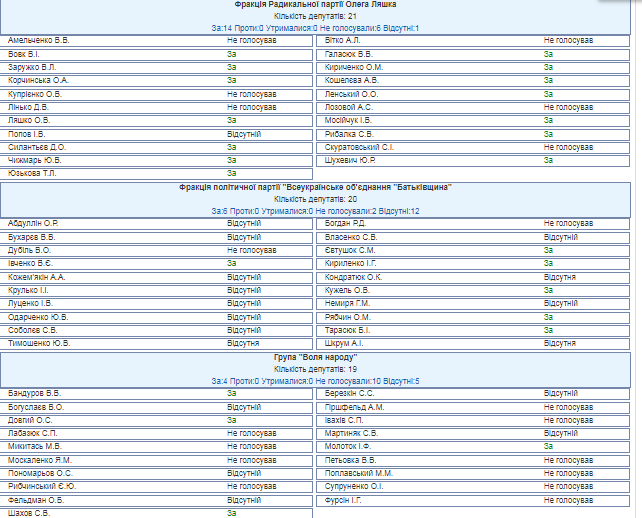
Task: Select Богуслаєв В.О. in Воля народу
Action: (x=36, y=407)
